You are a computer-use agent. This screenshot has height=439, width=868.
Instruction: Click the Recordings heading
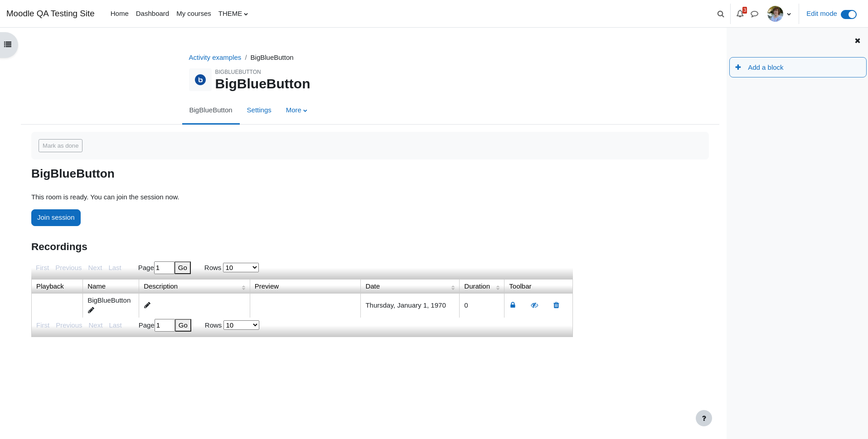coord(59,247)
